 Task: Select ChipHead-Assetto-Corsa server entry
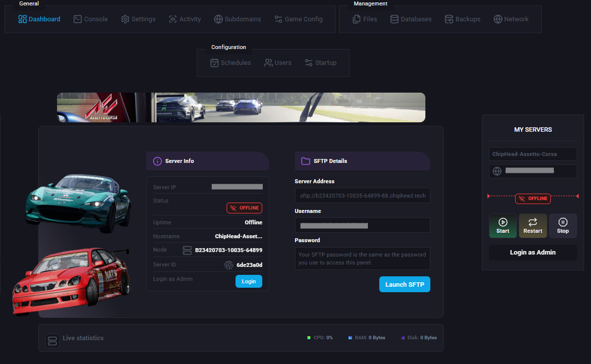coord(533,154)
